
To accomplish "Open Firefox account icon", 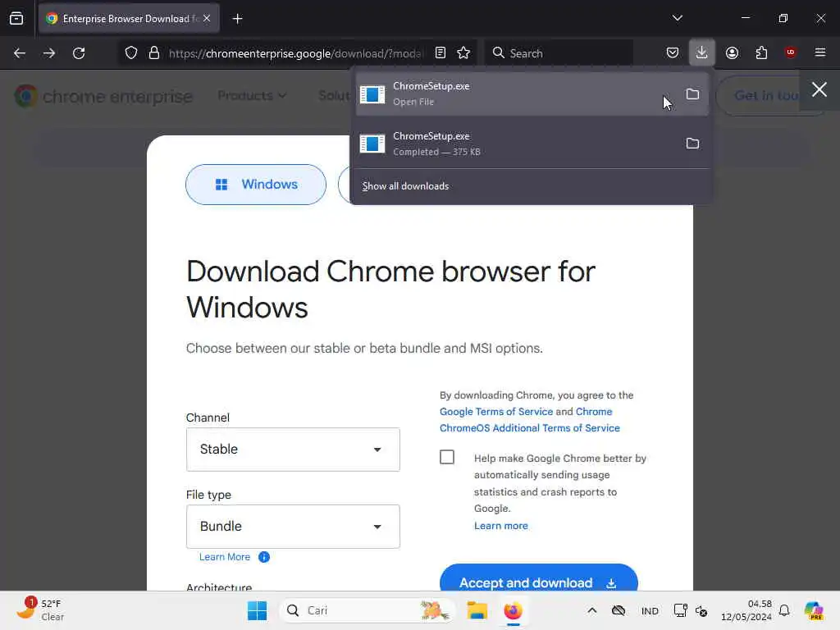I will tap(732, 53).
